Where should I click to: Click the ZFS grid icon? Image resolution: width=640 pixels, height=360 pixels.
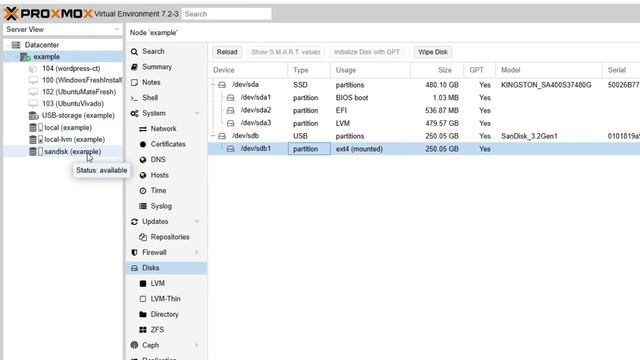click(143, 330)
